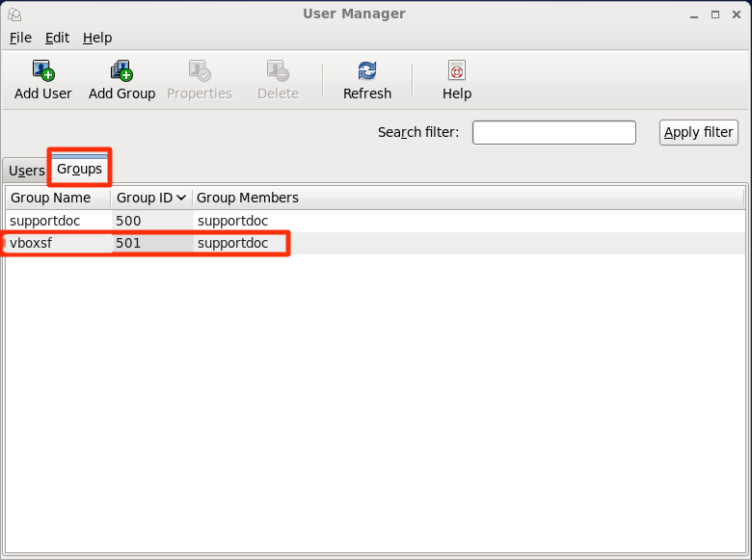This screenshot has height=560, width=752.
Task: Switch to the Users tab
Action: (26, 171)
